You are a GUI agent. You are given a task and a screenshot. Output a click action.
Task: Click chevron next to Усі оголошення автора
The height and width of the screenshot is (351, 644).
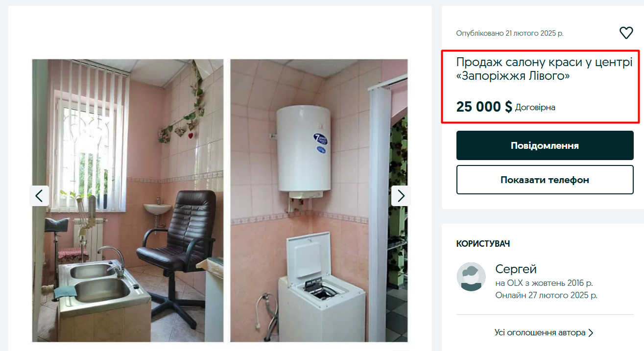(x=591, y=333)
